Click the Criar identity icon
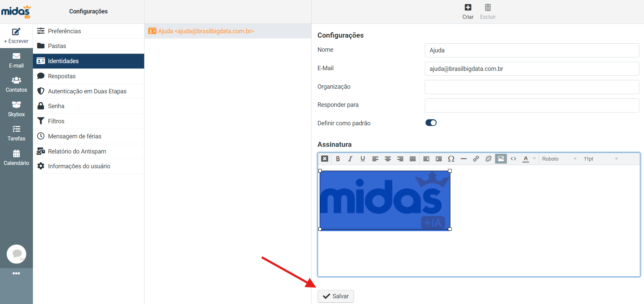 (468, 11)
